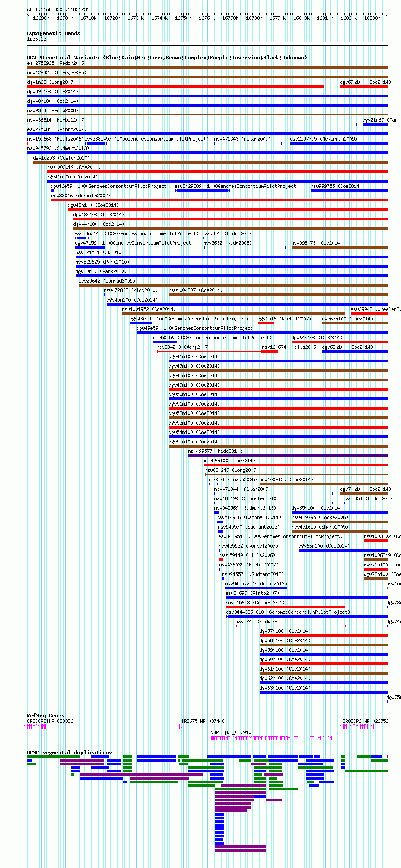The width and height of the screenshot is (401, 868).
Task: Click the 16830k ruler tick label
Action: [372, 18]
